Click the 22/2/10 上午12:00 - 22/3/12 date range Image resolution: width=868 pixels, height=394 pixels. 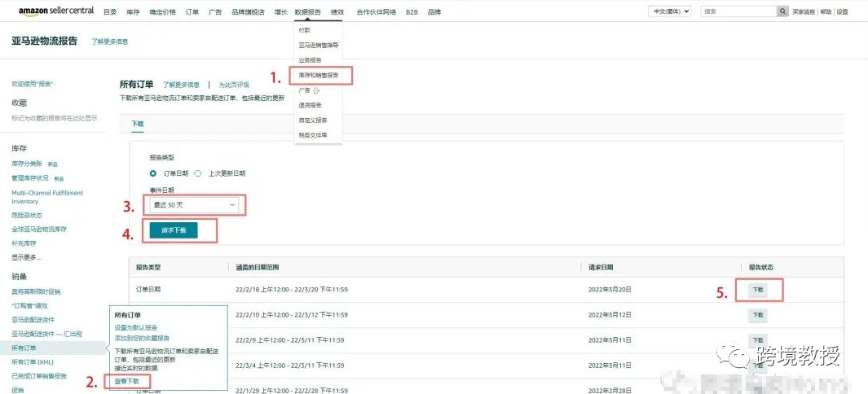click(x=292, y=315)
